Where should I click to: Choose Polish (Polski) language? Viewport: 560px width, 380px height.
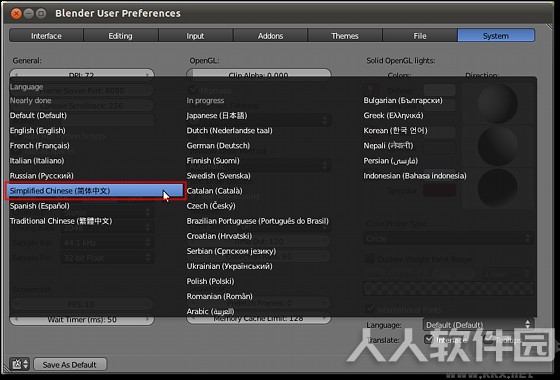click(x=210, y=281)
